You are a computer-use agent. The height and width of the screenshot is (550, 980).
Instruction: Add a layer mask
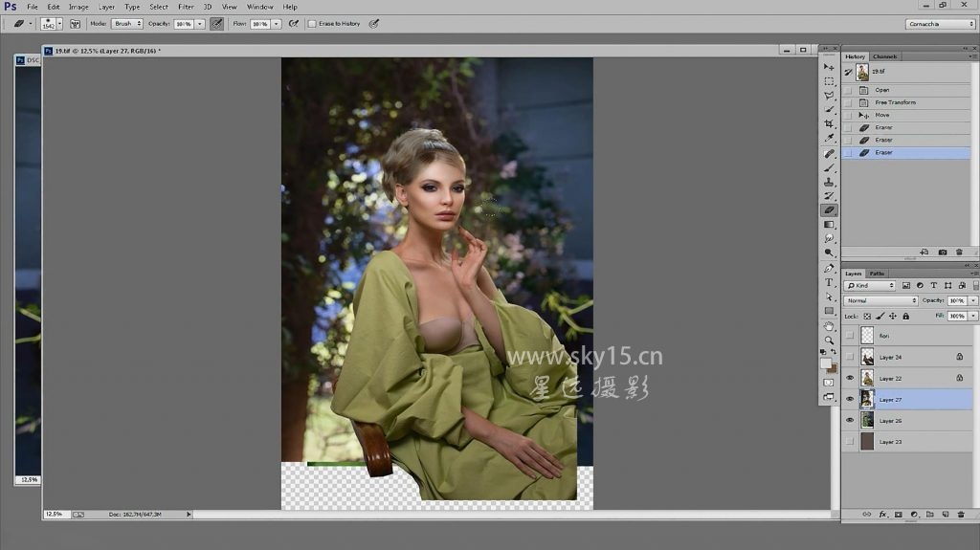[898, 515]
